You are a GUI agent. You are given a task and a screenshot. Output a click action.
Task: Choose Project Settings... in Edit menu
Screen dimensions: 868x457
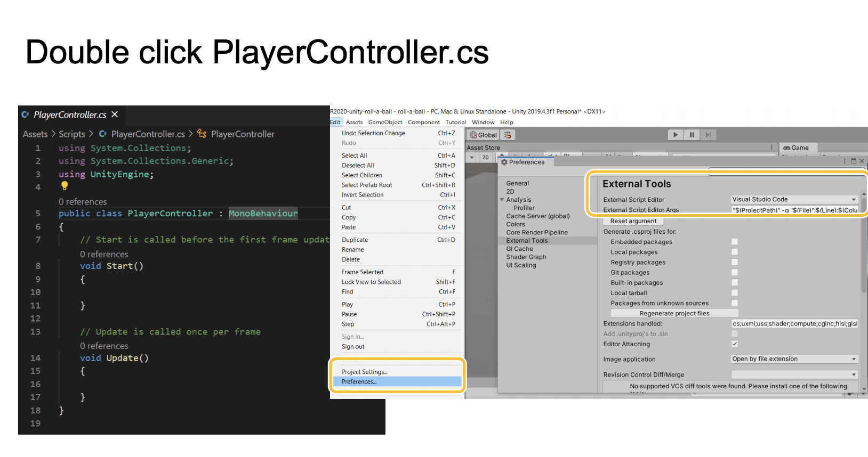[x=397, y=372]
